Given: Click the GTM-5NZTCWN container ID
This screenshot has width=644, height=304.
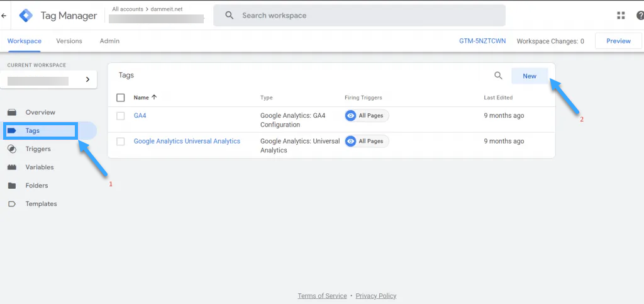Looking at the screenshot, I should (x=482, y=41).
